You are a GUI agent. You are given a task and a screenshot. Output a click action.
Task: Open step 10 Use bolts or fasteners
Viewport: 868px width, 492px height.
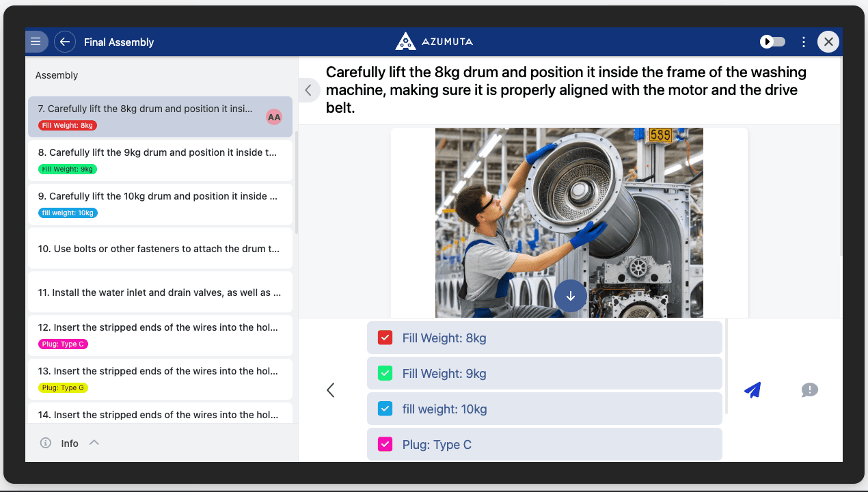[x=160, y=249]
